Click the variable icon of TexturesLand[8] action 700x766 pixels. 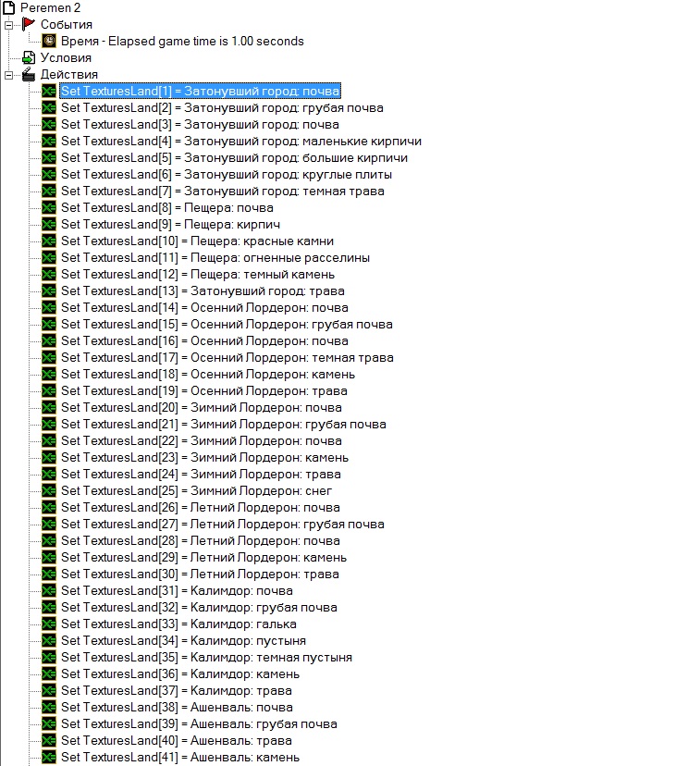click(49, 207)
